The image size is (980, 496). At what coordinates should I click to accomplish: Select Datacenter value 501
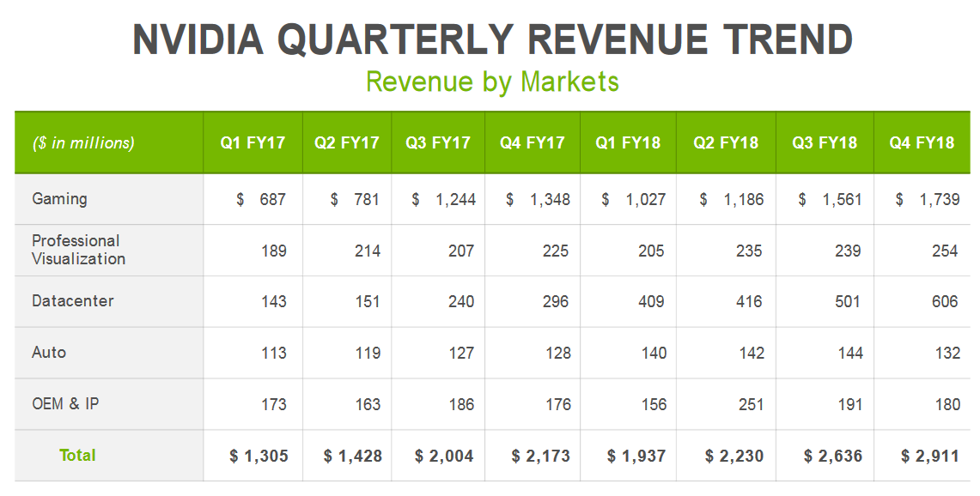pyautogui.click(x=848, y=302)
